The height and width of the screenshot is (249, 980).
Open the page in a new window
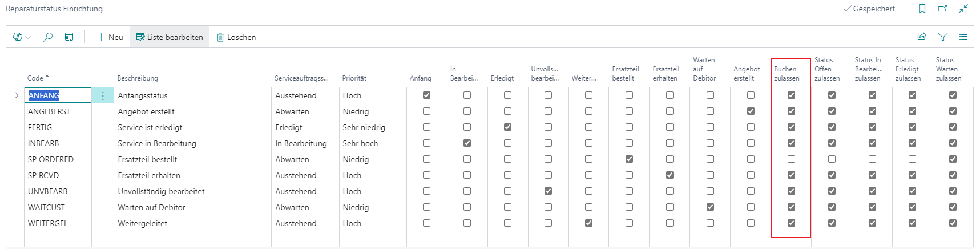pyautogui.click(x=942, y=9)
